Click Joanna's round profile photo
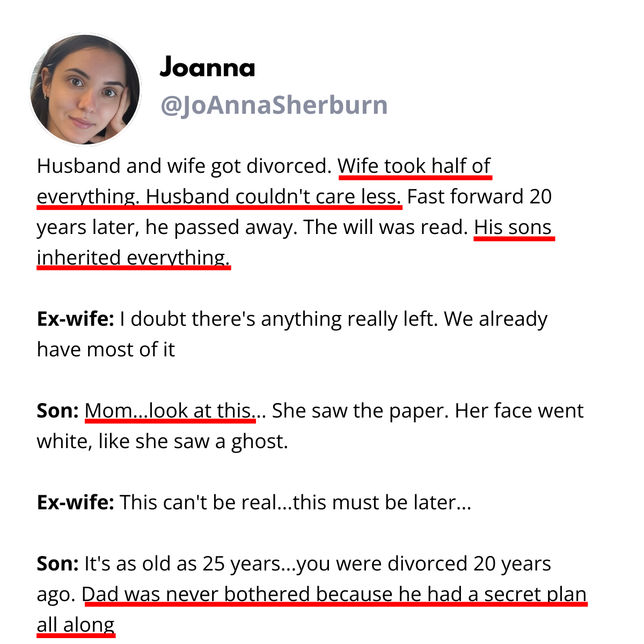Viewport: 644px width, 644px height. tap(85, 90)
